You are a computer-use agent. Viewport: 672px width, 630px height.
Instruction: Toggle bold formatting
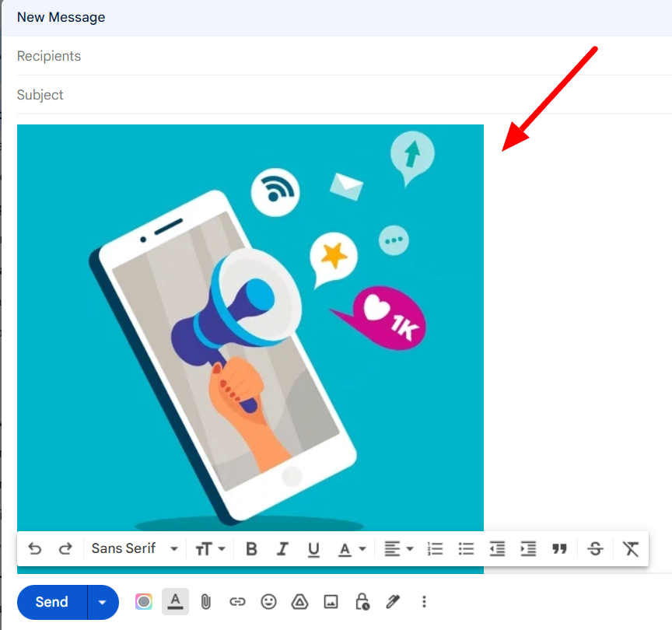[x=251, y=549]
